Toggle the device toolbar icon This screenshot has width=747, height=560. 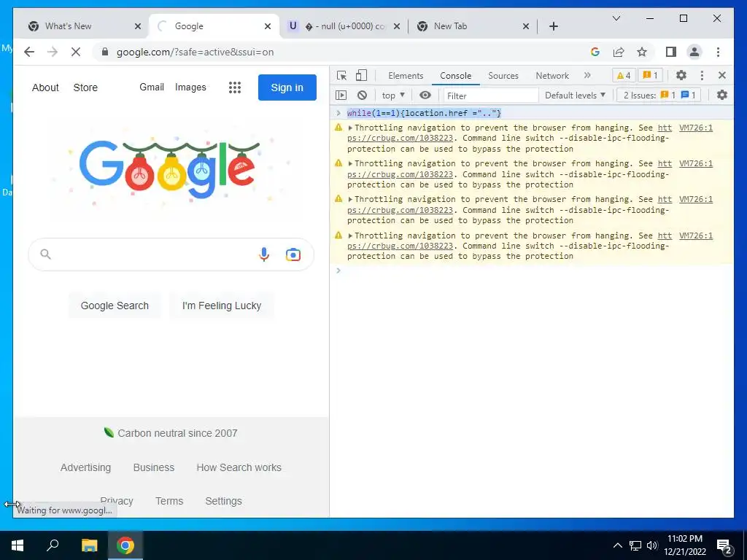point(362,75)
